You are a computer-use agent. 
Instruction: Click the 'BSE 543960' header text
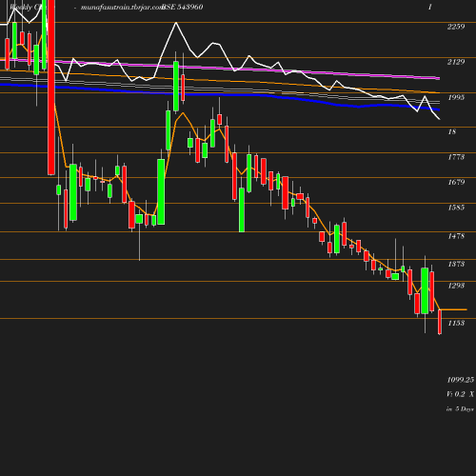(182, 7)
